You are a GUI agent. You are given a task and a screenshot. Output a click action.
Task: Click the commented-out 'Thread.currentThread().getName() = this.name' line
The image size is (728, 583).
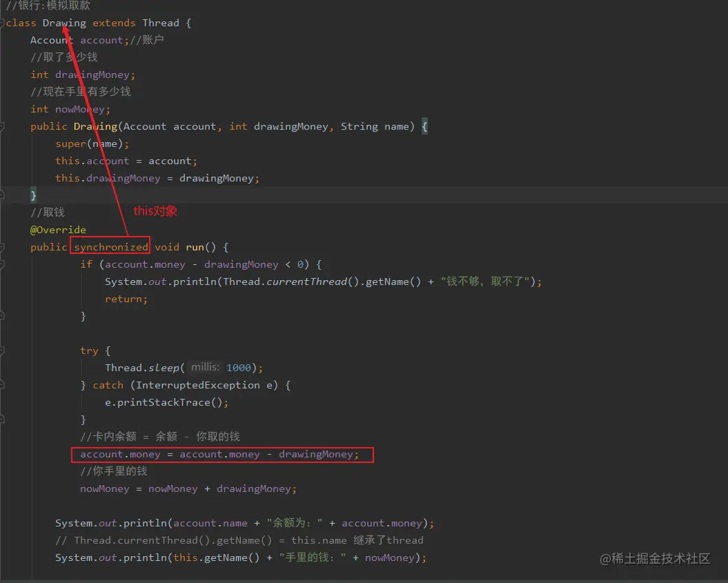coord(239,540)
